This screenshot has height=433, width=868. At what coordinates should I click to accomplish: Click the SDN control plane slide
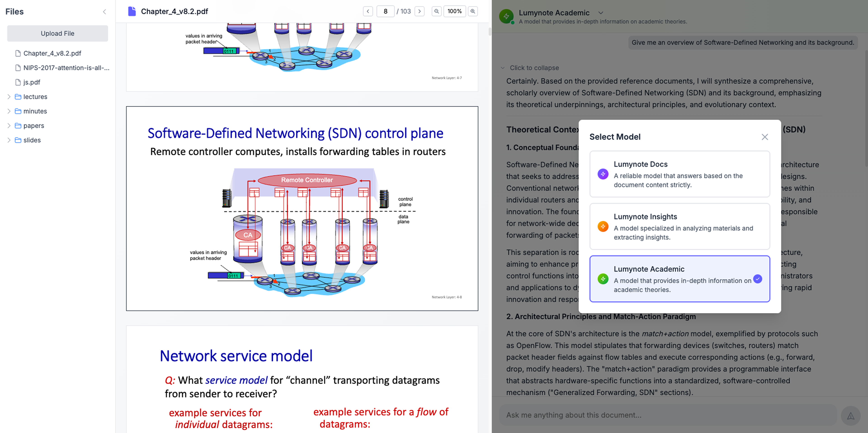[302, 209]
